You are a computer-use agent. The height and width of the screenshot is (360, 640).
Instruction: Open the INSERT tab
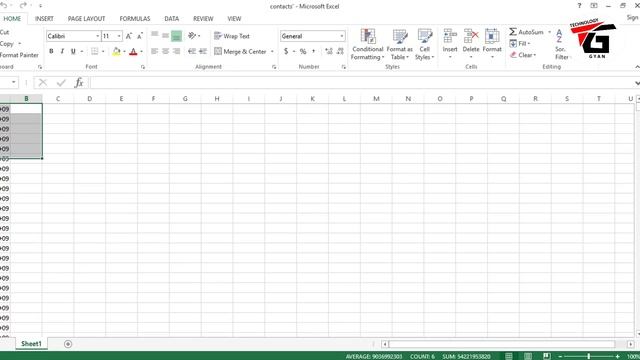pos(44,19)
